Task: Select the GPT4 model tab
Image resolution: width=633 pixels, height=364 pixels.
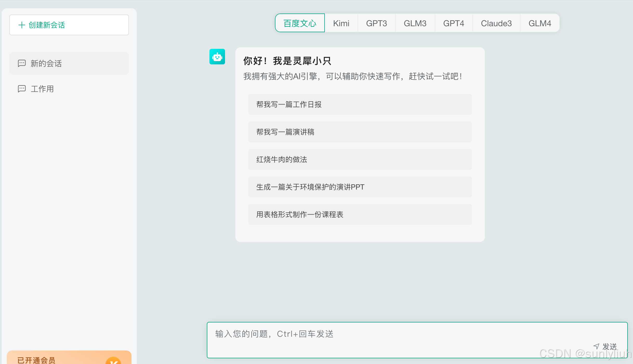Action: [x=453, y=23]
